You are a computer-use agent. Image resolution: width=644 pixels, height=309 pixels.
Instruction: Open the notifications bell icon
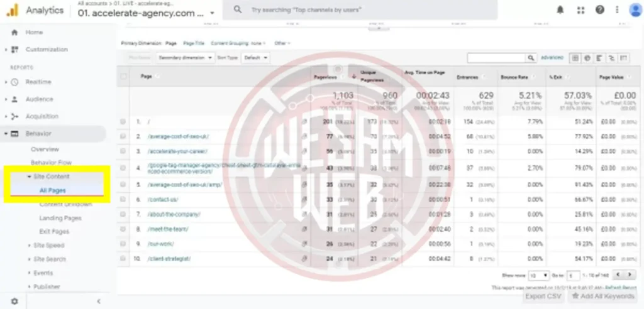click(x=560, y=10)
